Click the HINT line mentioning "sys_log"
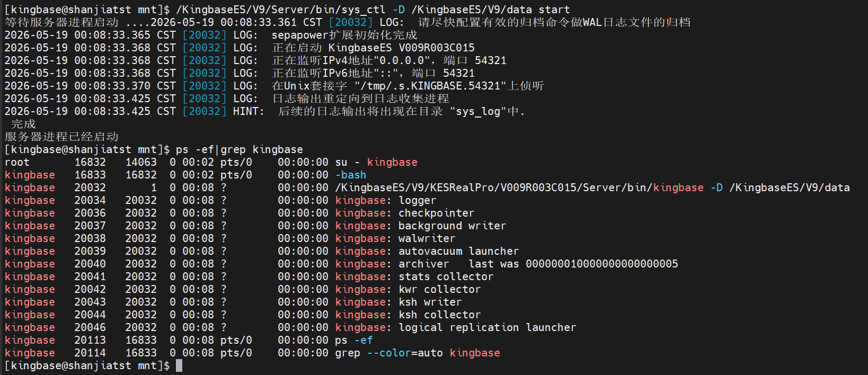 point(265,111)
